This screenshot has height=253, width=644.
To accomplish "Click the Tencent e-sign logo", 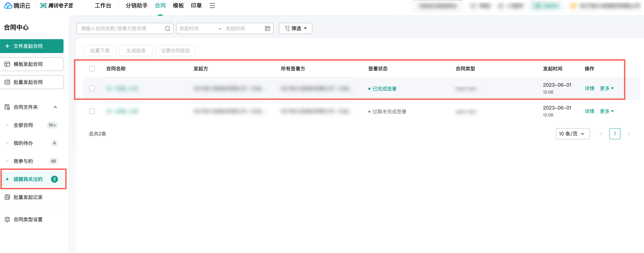I will click(57, 6).
